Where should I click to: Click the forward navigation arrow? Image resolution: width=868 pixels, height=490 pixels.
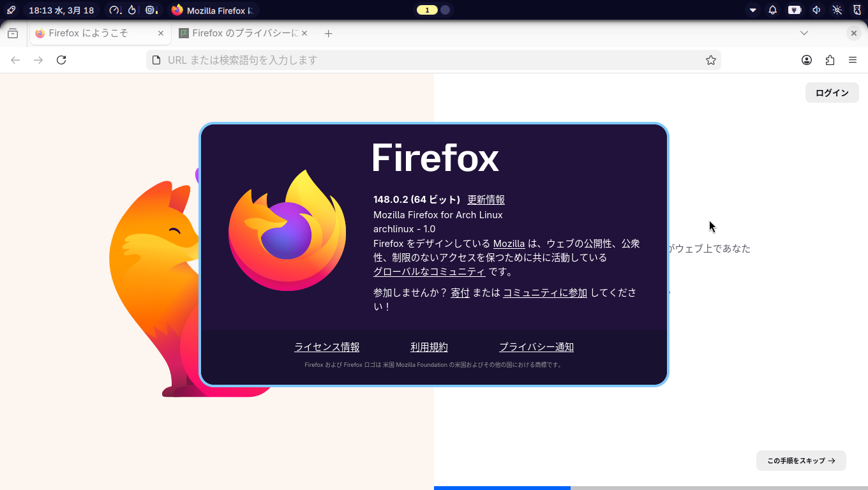tap(38, 60)
